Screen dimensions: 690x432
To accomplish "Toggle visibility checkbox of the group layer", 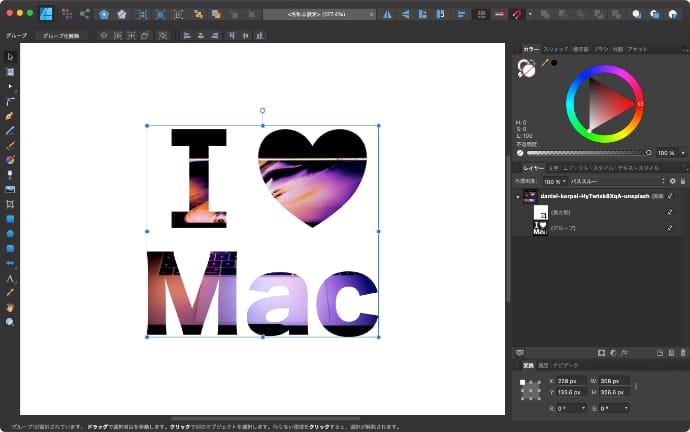I will point(670,228).
